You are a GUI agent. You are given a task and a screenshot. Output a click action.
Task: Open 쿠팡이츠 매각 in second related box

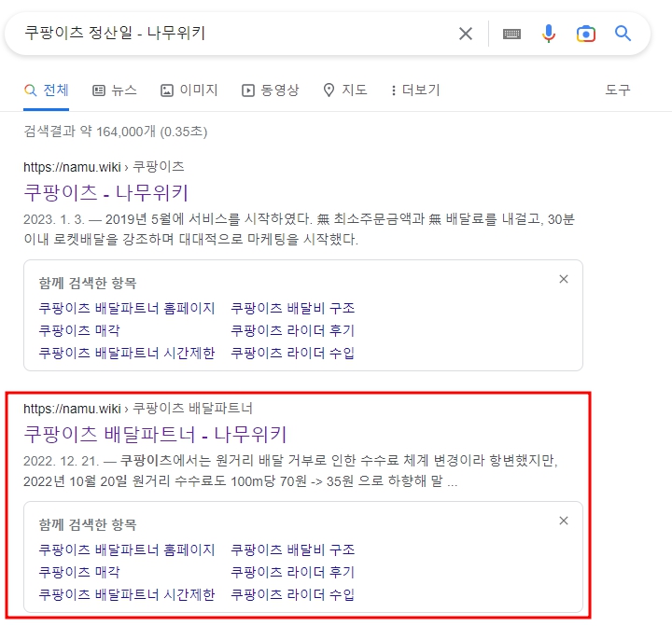pos(79,572)
